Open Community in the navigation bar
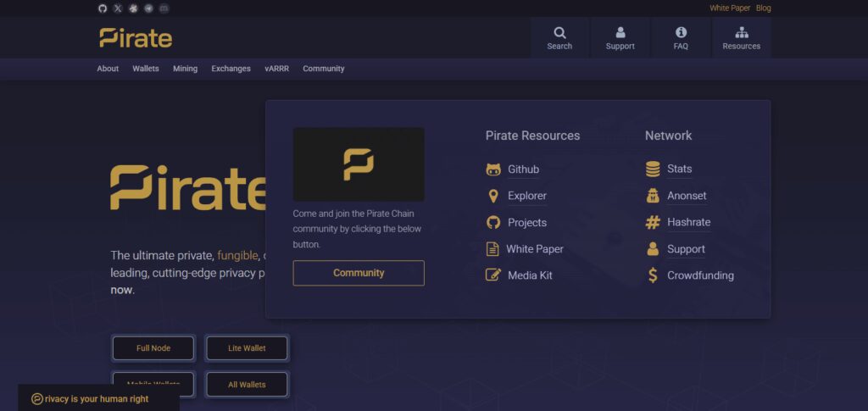868x411 pixels. tap(323, 69)
